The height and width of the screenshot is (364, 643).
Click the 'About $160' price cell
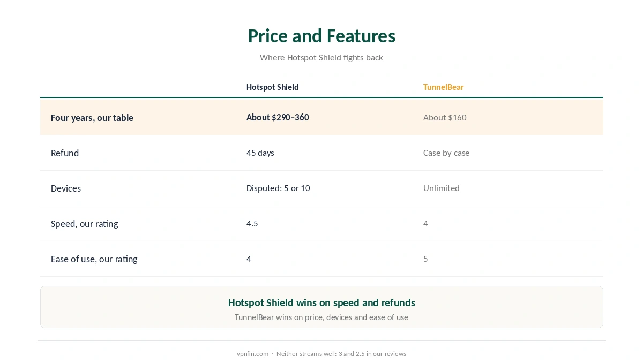(445, 117)
